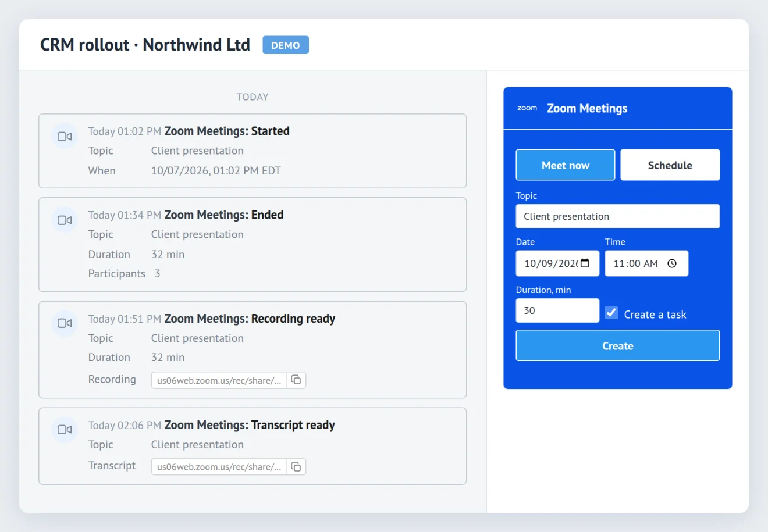Click 'Today 02:06 PM' timestamp
The image size is (768, 532).
coord(125,426)
